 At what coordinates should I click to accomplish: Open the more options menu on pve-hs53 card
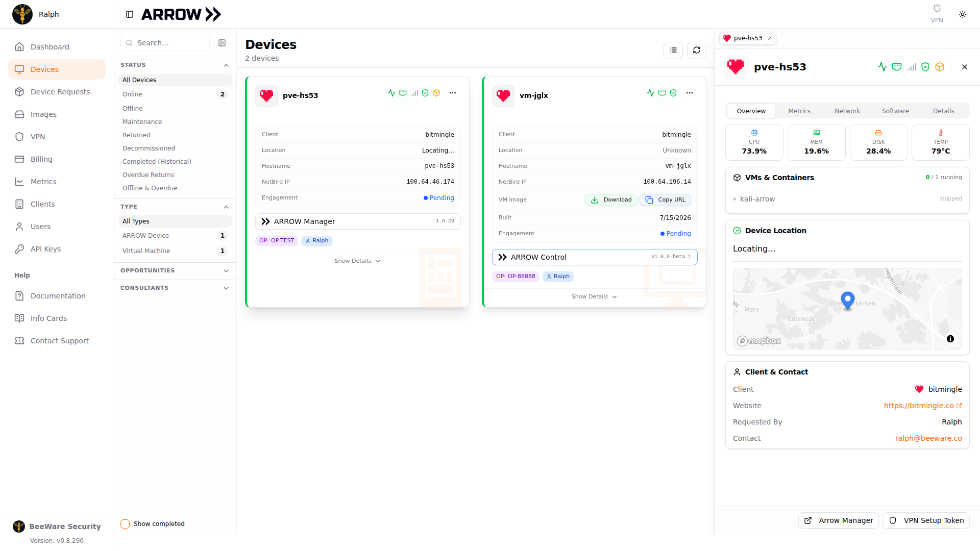(453, 93)
